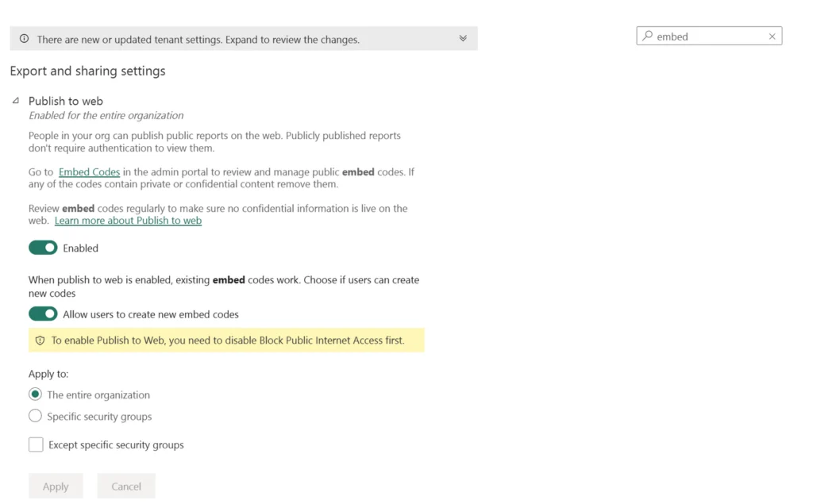Click the magnifier icon in the search box
This screenshot has height=504, width=813.
pyautogui.click(x=648, y=37)
